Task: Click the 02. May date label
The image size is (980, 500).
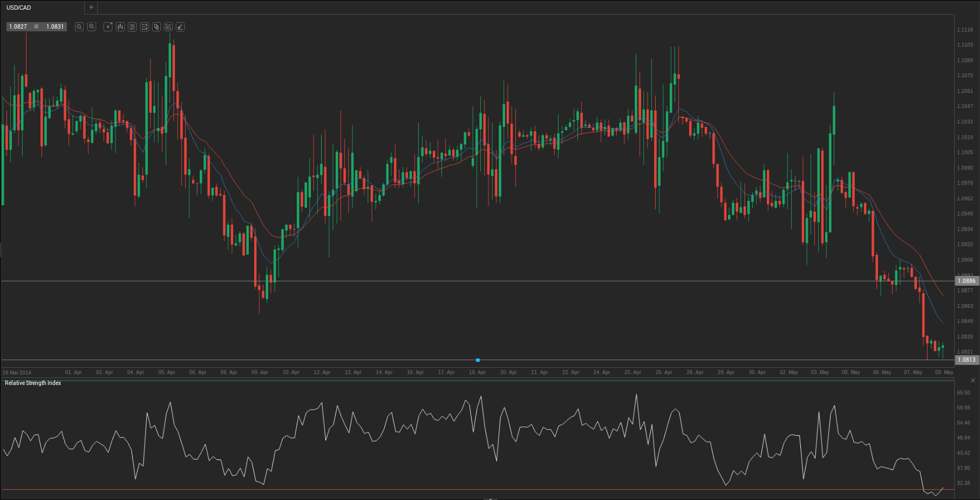Action: point(789,373)
